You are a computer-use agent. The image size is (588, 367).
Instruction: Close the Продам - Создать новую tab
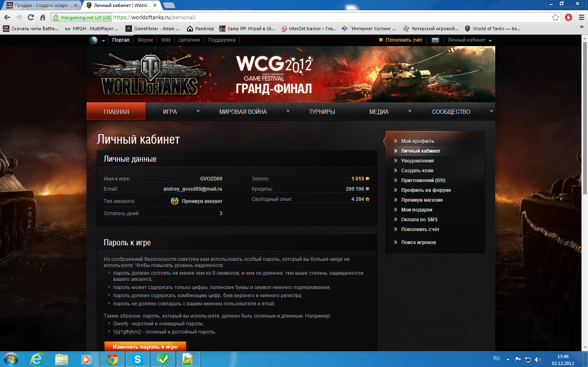[x=76, y=5]
